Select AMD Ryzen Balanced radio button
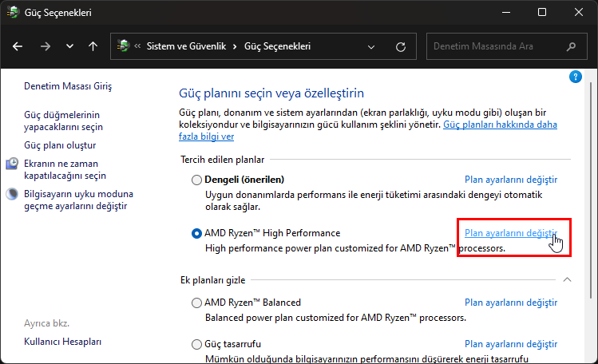The height and width of the screenshot is (364, 598). [x=196, y=303]
